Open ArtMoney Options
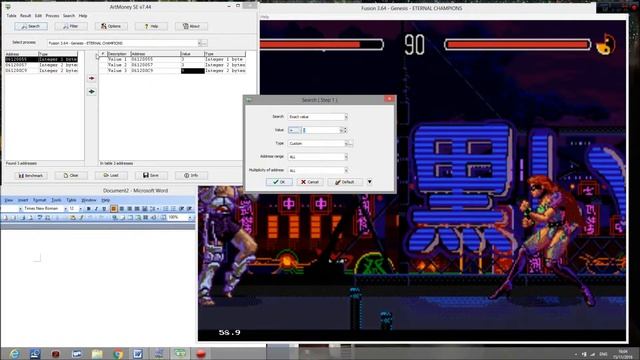The width and height of the screenshot is (640, 360). [111, 26]
